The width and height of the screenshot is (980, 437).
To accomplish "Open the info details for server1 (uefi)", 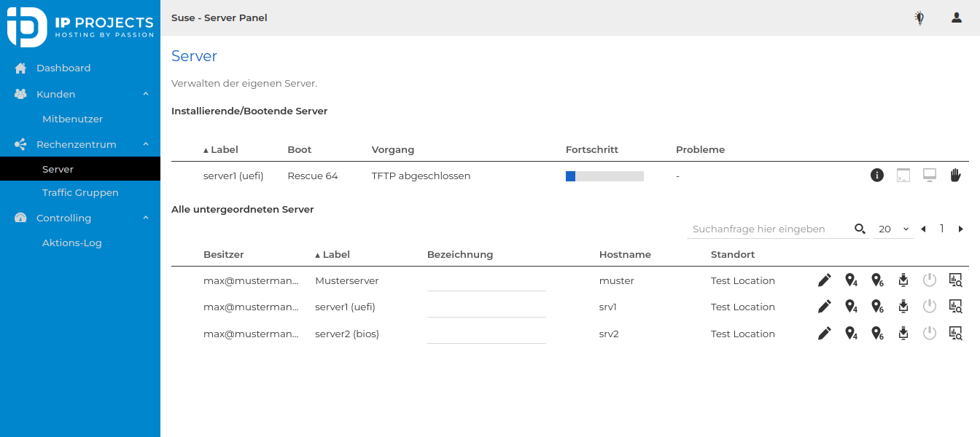I will [x=877, y=175].
